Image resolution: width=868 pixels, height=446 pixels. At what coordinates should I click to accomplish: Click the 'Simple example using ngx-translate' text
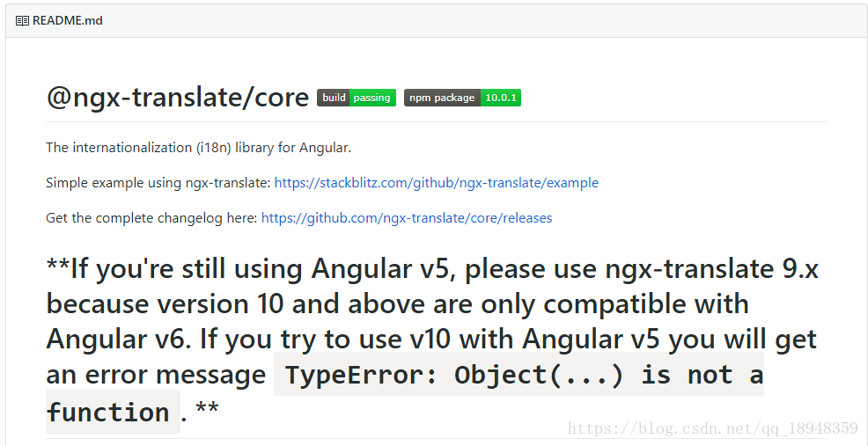coord(158,183)
